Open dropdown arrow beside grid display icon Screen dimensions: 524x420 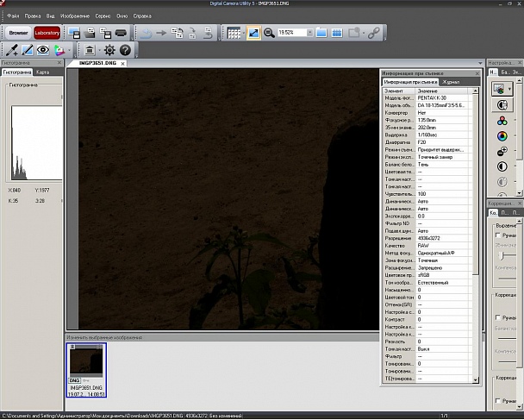click(243, 33)
